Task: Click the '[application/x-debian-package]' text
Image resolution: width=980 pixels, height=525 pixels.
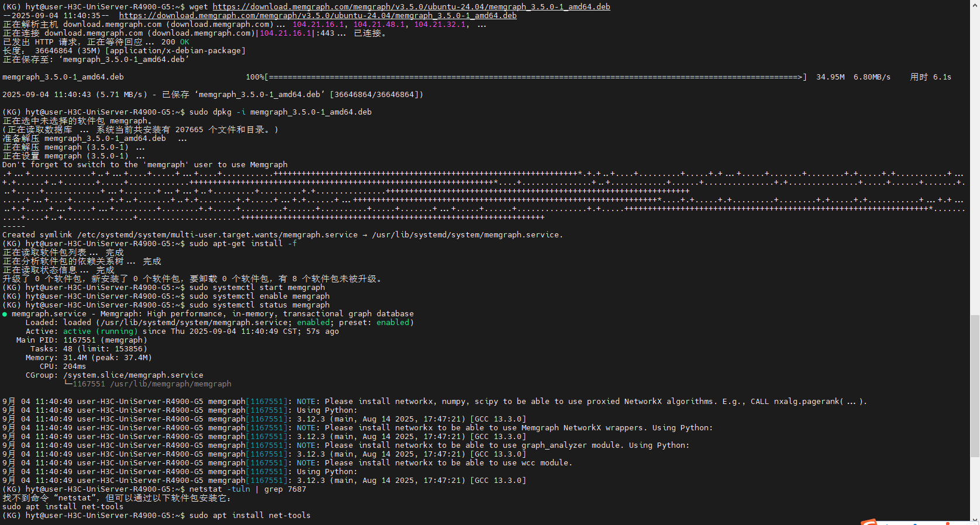Action: 175,51
